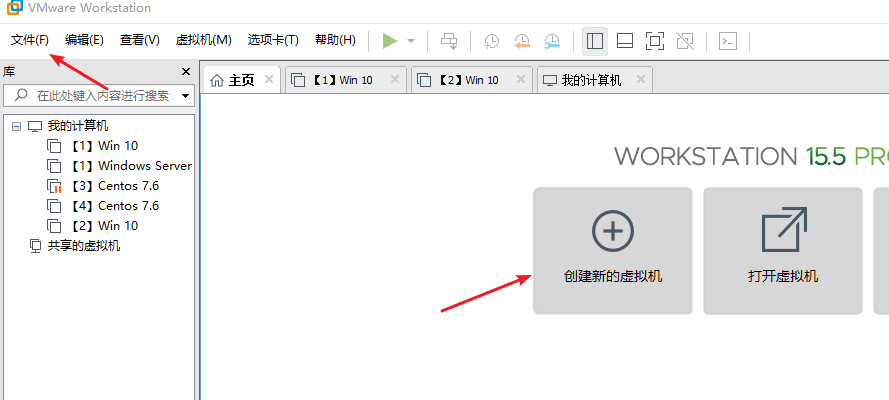Open the power options dropdown arrow
Viewport: 889px width, 400px height.
point(411,41)
